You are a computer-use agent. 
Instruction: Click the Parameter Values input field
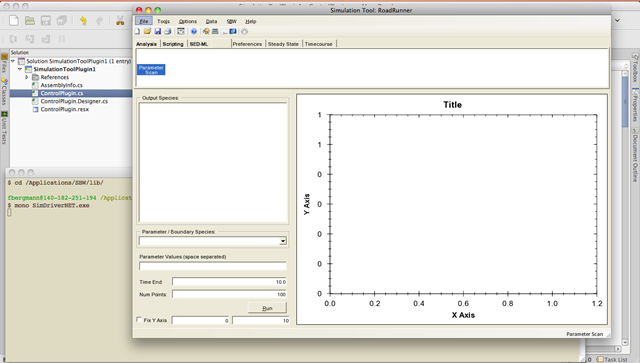213,266
